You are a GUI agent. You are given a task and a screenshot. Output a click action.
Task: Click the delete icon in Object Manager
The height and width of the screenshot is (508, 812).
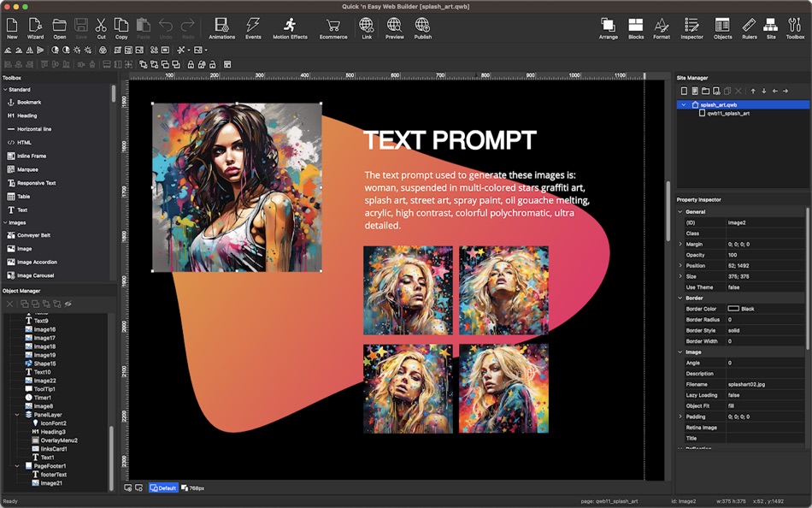10,304
